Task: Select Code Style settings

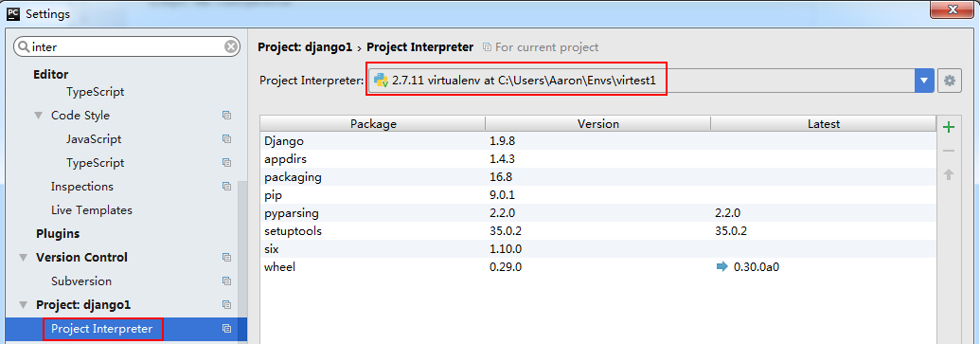Action: point(80,115)
